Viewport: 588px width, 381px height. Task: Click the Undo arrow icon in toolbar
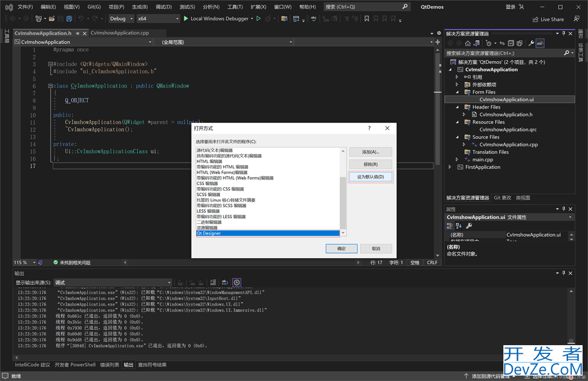click(x=81, y=18)
